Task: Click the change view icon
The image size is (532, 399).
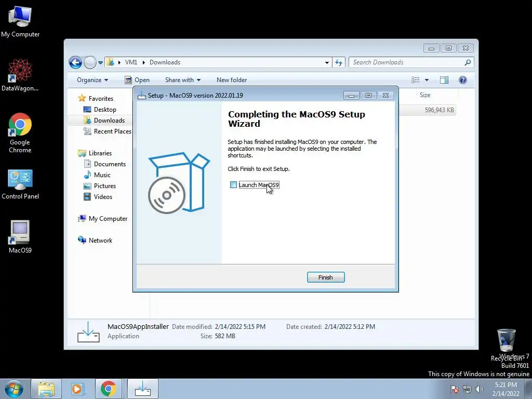Action: [x=415, y=80]
